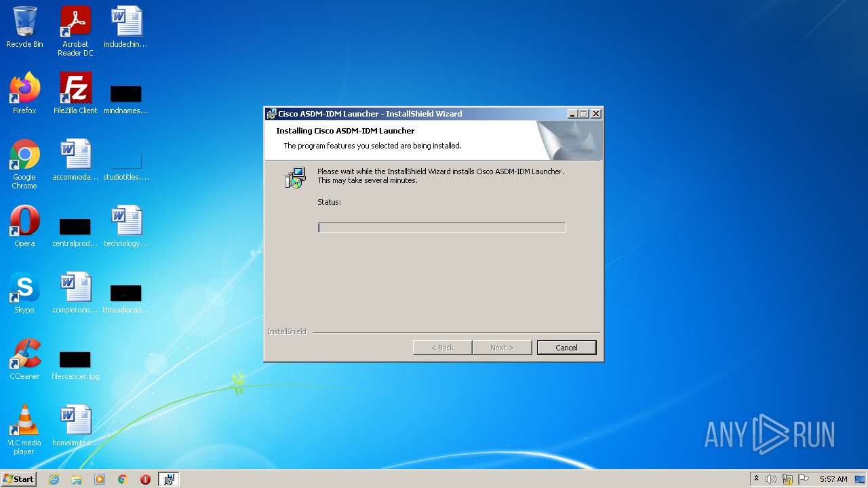Open the Action Center flag icon

(804, 479)
